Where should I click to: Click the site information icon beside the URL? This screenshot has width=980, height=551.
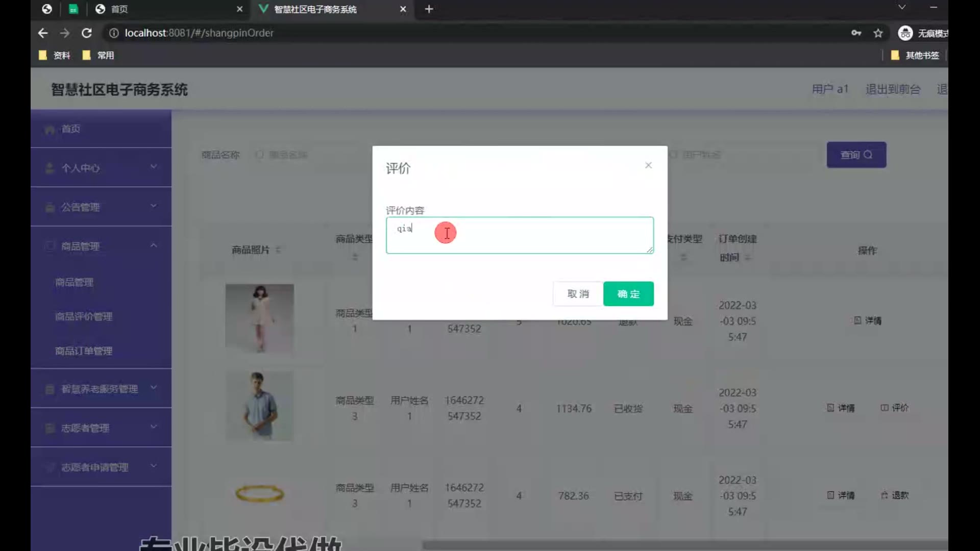click(x=114, y=33)
